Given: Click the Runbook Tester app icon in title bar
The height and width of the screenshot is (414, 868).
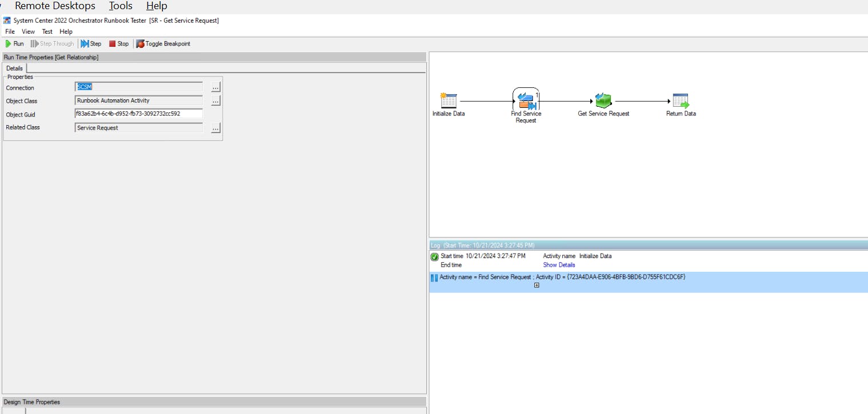Looking at the screenshot, I should pyautogui.click(x=7, y=21).
